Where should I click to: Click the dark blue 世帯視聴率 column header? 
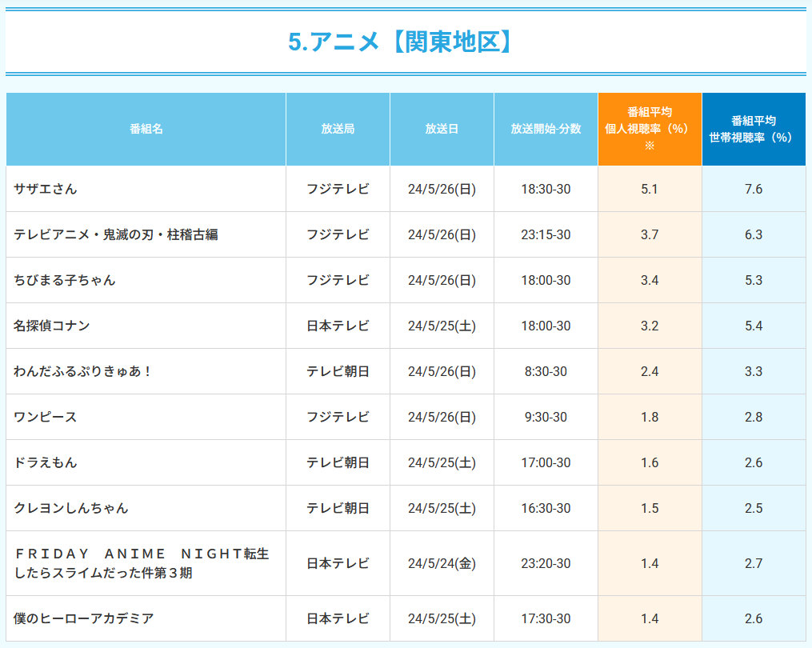point(754,129)
